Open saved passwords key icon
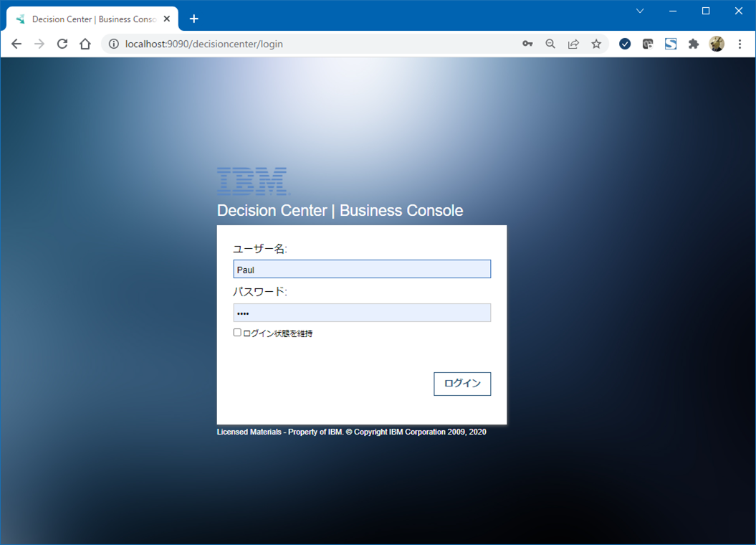The height and width of the screenshot is (545, 756). pos(527,44)
